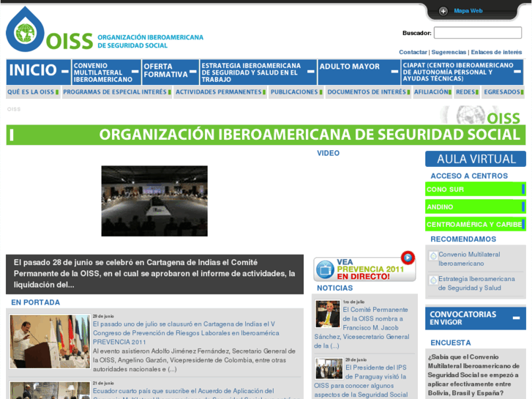This screenshot has width=532, height=399.
Task: Click the VIDEO heading
Action: pyautogui.click(x=328, y=153)
